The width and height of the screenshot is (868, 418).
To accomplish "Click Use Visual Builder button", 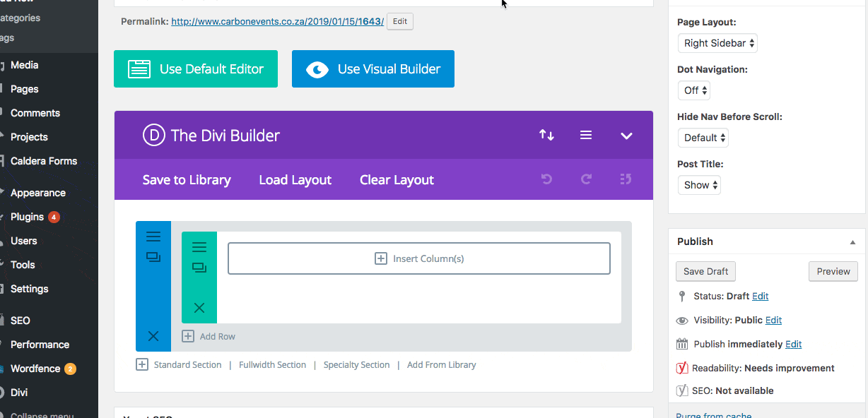I will pos(373,69).
